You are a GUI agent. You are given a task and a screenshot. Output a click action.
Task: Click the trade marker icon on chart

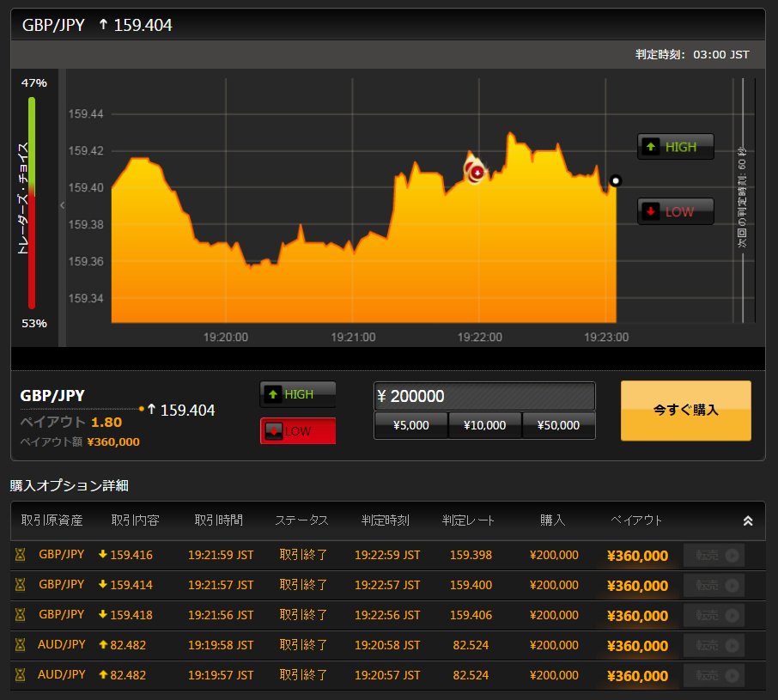click(x=476, y=172)
